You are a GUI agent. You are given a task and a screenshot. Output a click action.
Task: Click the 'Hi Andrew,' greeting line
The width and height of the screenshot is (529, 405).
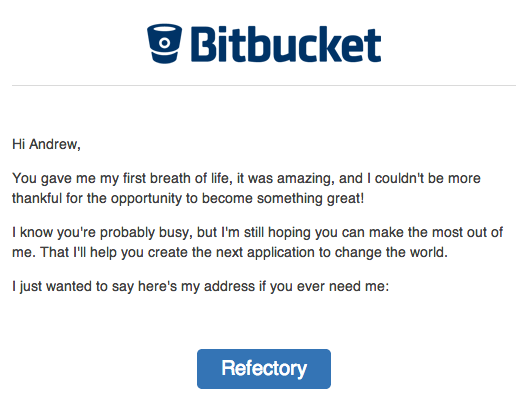coord(46,144)
